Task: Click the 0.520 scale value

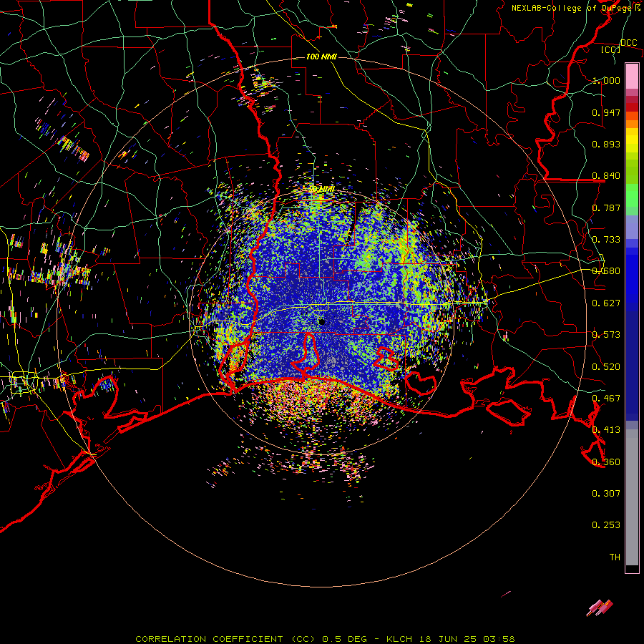Action: [x=606, y=367]
